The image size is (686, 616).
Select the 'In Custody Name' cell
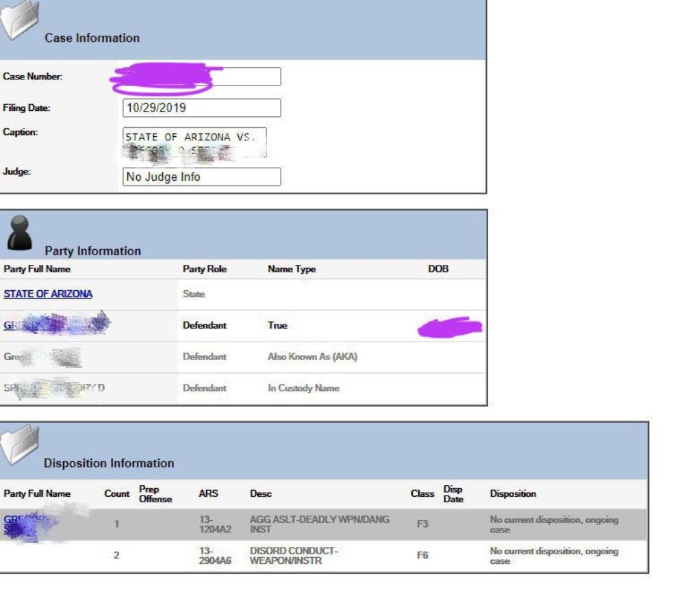(x=303, y=388)
